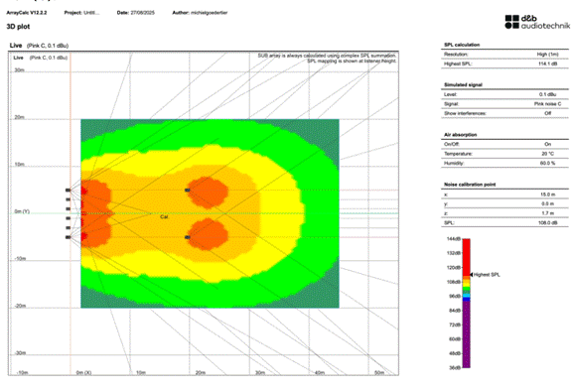The image size is (571, 392).
Task: Click the Level value '0.1 dBu'
Action: (x=548, y=94)
